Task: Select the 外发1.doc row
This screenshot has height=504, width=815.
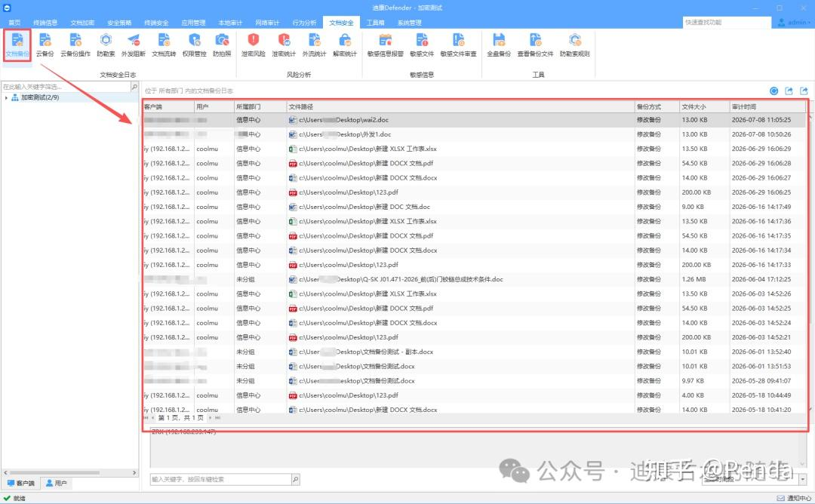Action: click(475, 134)
